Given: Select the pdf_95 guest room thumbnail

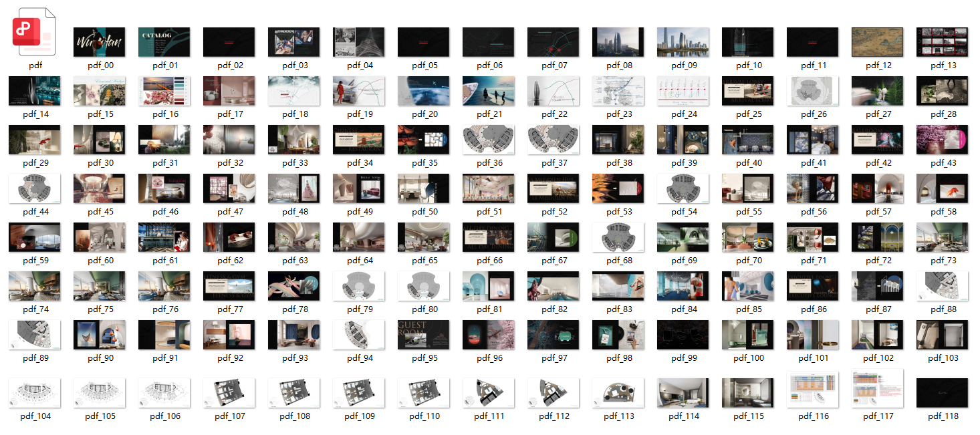Looking at the screenshot, I should pos(424,335).
